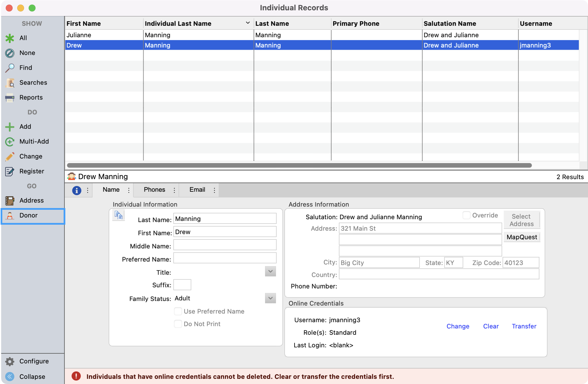Click the green asterisk All icon

point(10,38)
